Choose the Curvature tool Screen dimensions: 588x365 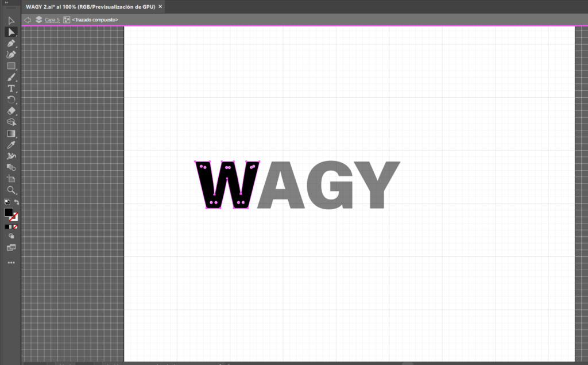[x=11, y=55]
